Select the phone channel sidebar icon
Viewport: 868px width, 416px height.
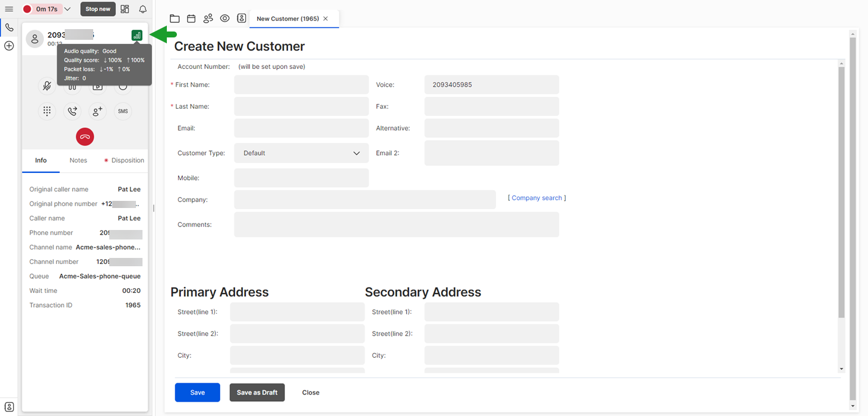9,27
